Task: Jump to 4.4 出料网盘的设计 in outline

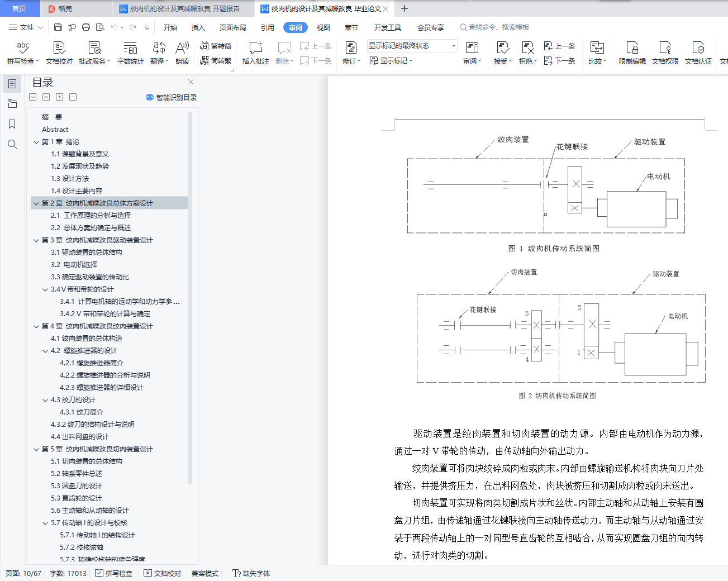Action: 80,437
